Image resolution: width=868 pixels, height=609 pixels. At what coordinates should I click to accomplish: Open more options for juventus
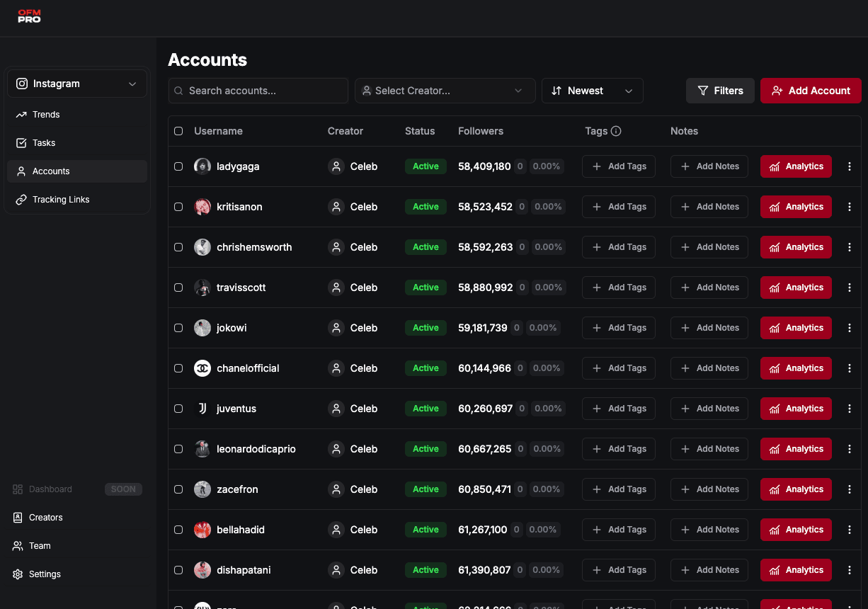[x=850, y=409]
